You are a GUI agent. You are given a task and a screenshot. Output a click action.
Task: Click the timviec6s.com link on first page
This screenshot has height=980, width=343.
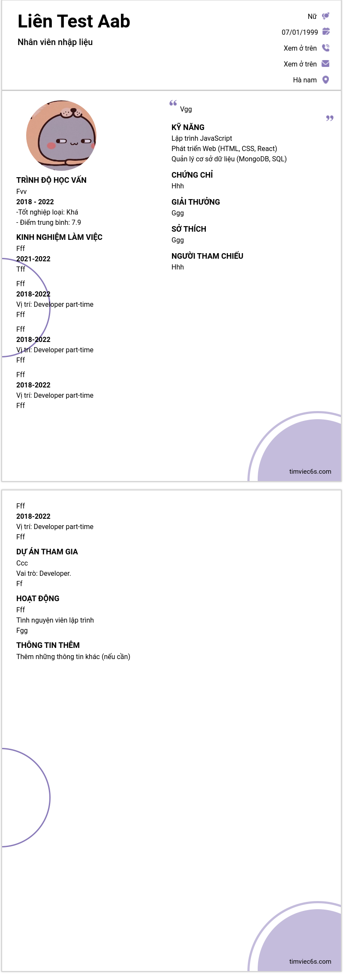tap(310, 471)
